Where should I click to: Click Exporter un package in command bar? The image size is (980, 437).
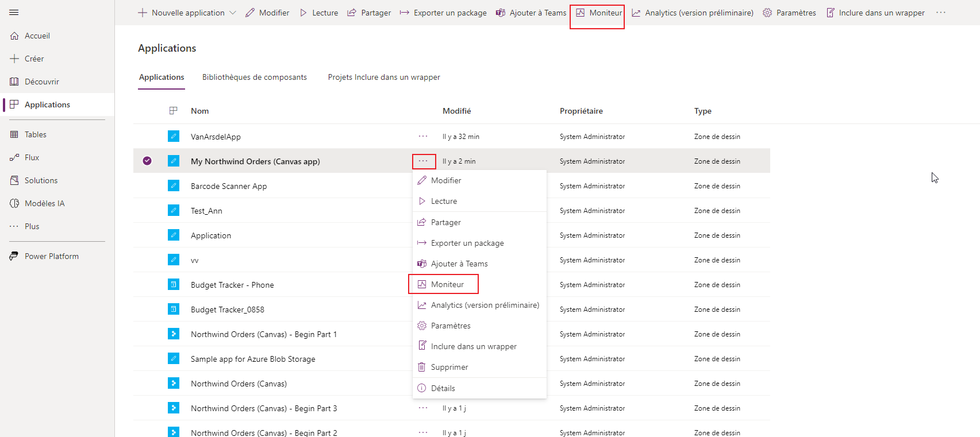(443, 13)
